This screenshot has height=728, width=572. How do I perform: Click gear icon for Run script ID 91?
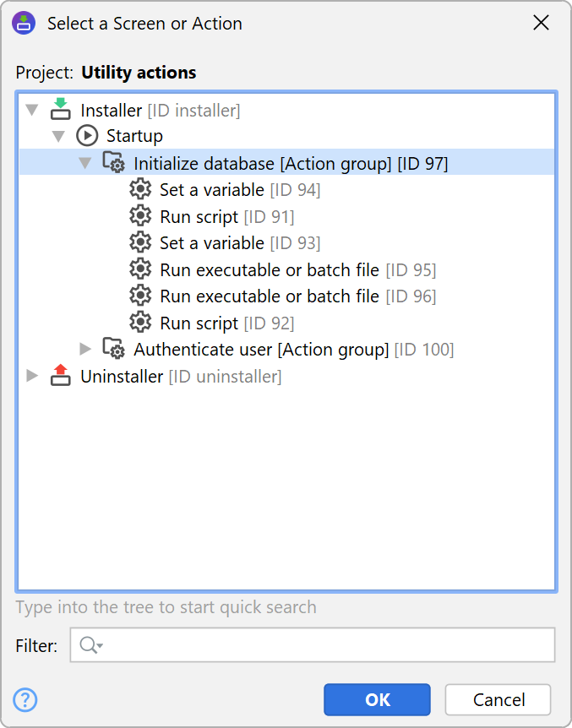pos(140,216)
